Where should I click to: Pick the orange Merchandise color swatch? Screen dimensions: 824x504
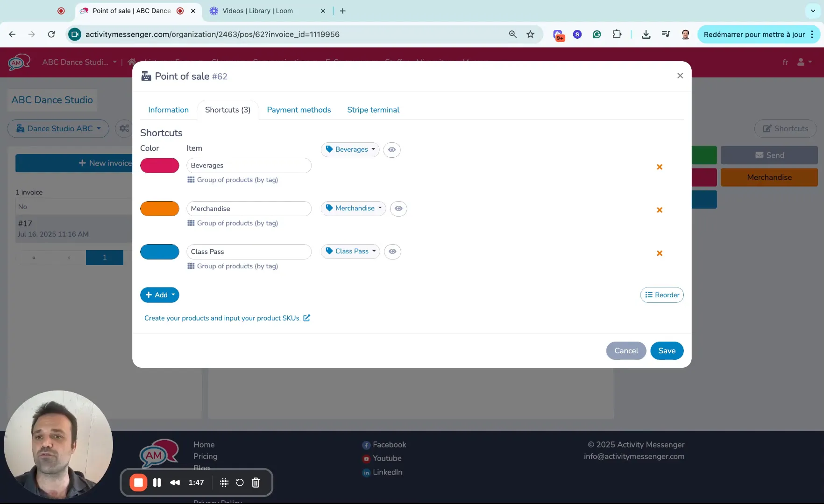[x=160, y=209]
